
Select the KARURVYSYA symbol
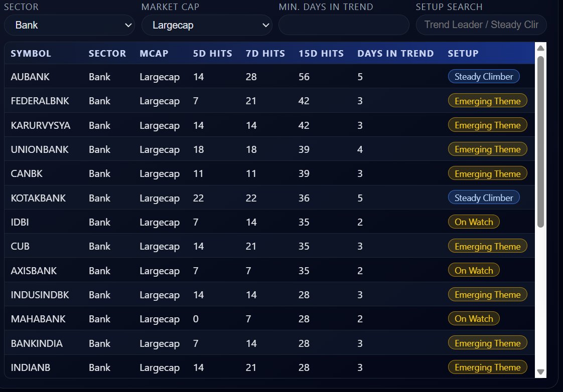(x=41, y=125)
